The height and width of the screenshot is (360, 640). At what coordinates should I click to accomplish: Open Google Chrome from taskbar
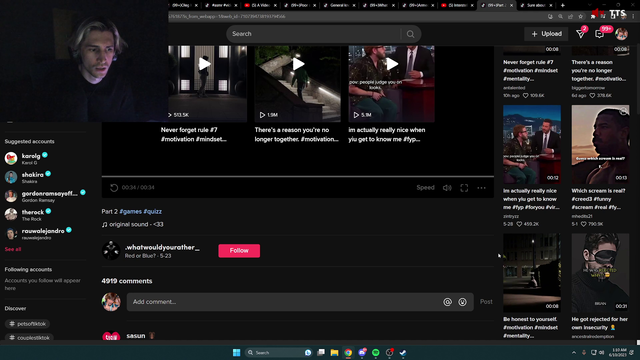pos(348,353)
